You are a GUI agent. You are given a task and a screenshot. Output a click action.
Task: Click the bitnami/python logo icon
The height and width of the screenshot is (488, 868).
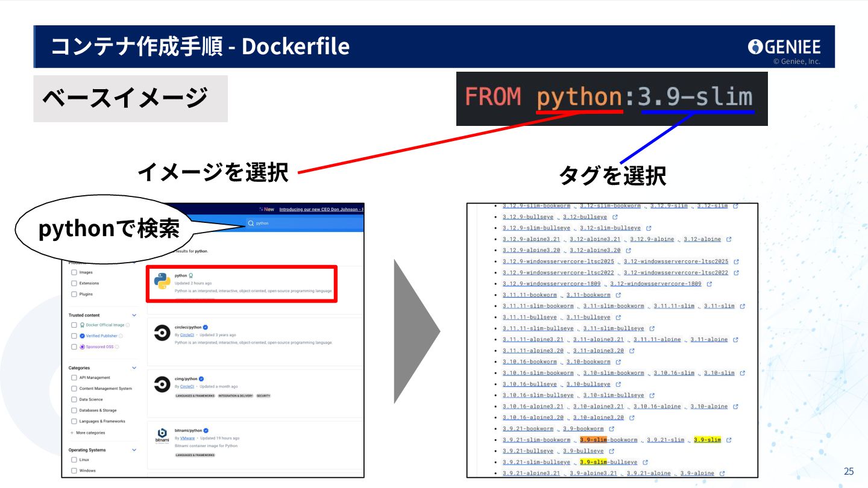[162, 435]
